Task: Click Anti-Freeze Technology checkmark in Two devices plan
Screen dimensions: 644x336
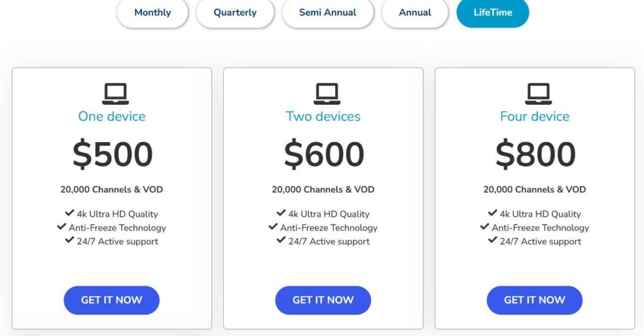Action: (x=273, y=227)
